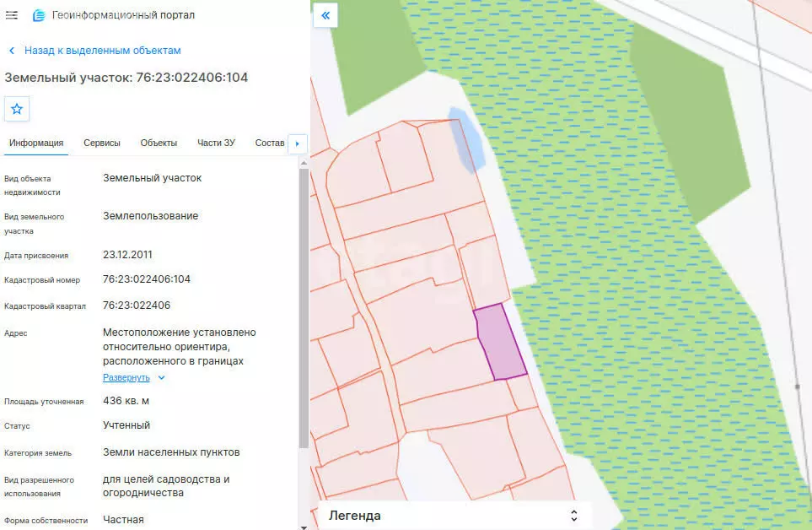The width and height of the screenshot is (812, 530).
Task: Open the Объекты tab
Action: (159, 143)
